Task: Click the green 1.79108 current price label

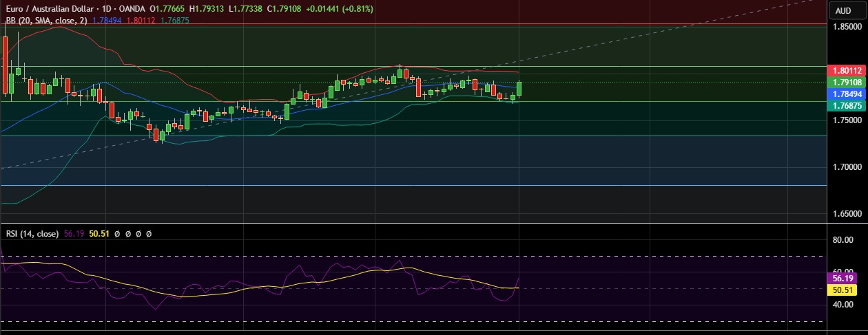Action: 847,83
